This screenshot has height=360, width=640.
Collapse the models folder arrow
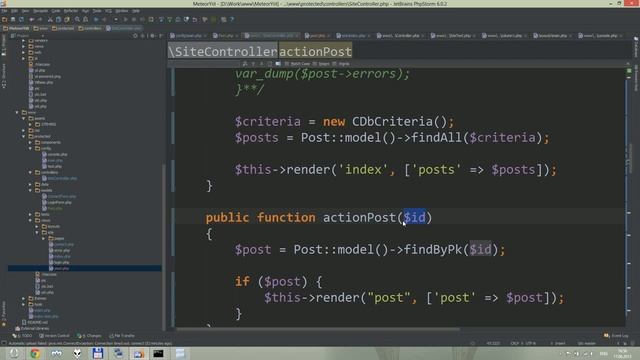[x=30, y=190]
